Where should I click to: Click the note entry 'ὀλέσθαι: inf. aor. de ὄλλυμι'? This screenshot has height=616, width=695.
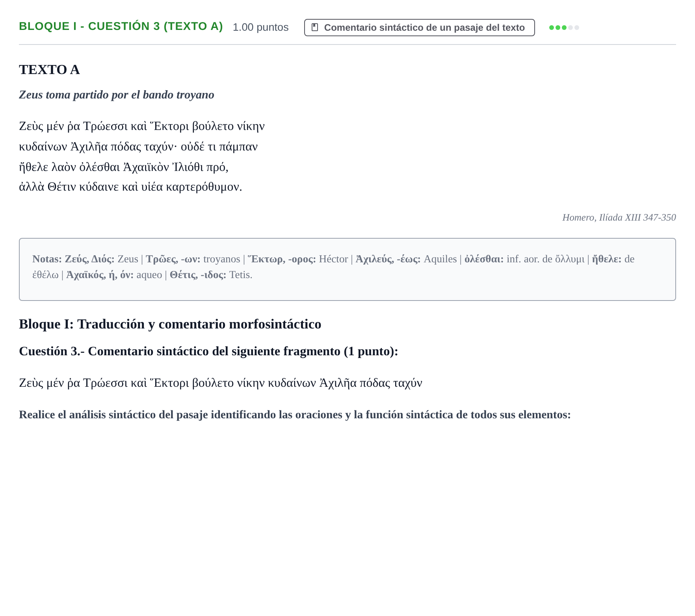(524, 259)
